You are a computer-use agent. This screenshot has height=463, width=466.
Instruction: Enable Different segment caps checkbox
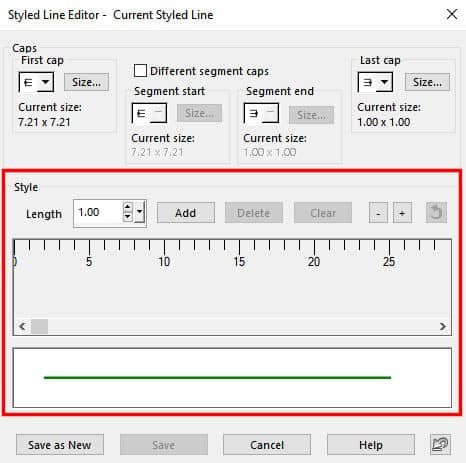(x=140, y=71)
